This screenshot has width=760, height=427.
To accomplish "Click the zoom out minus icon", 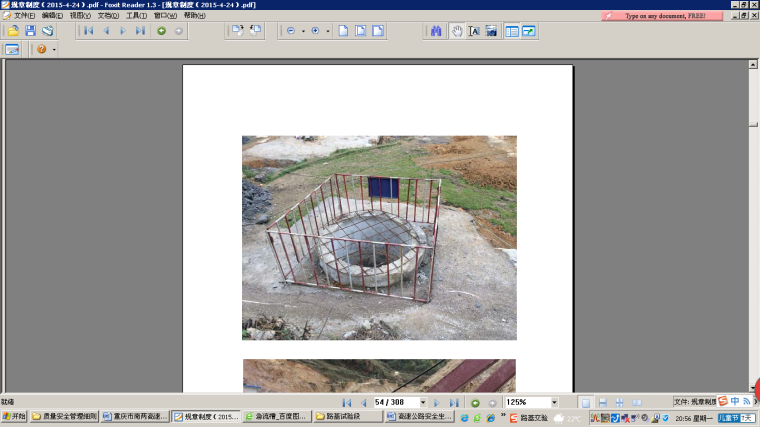I will (x=291, y=31).
